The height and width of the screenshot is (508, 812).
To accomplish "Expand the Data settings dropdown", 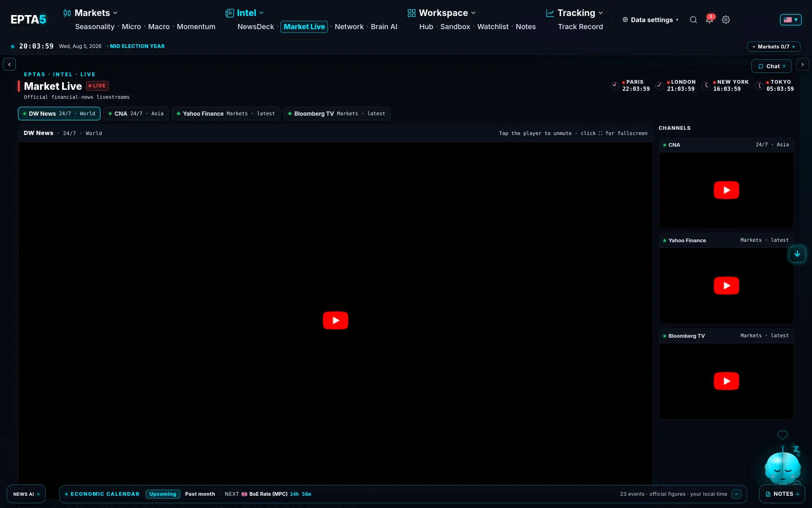I will [x=651, y=20].
